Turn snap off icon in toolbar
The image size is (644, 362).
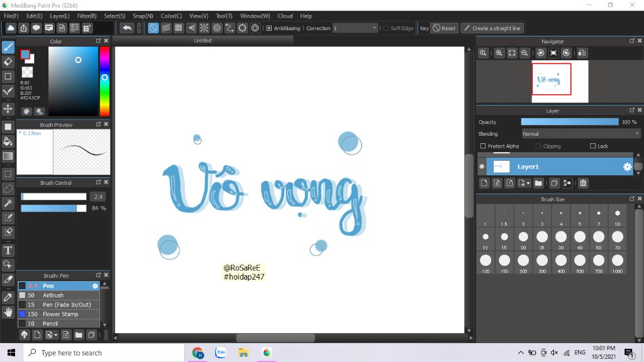click(153, 28)
